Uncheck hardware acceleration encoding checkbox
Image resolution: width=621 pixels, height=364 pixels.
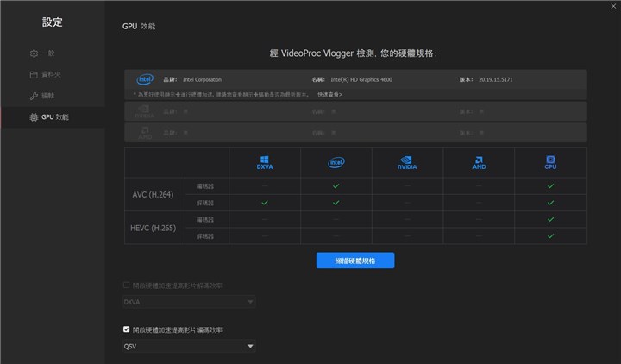pyautogui.click(x=126, y=329)
